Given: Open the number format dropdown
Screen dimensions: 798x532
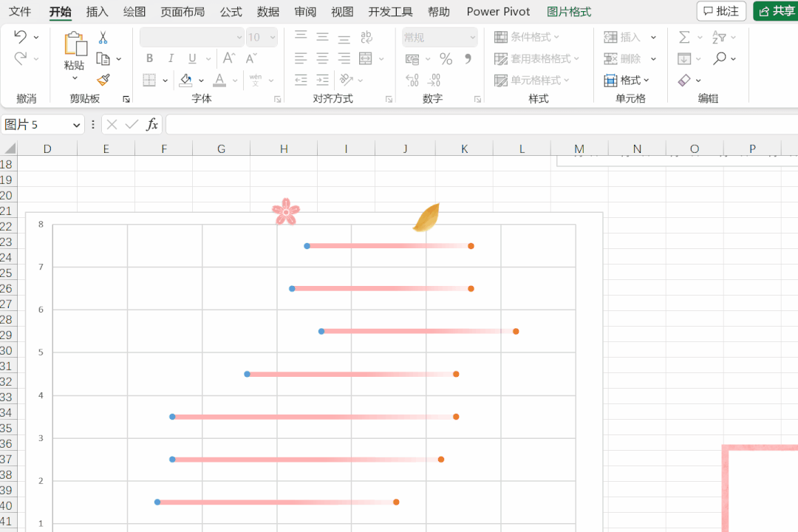Looking at the screenshot, I should click(x=473, y=37).
